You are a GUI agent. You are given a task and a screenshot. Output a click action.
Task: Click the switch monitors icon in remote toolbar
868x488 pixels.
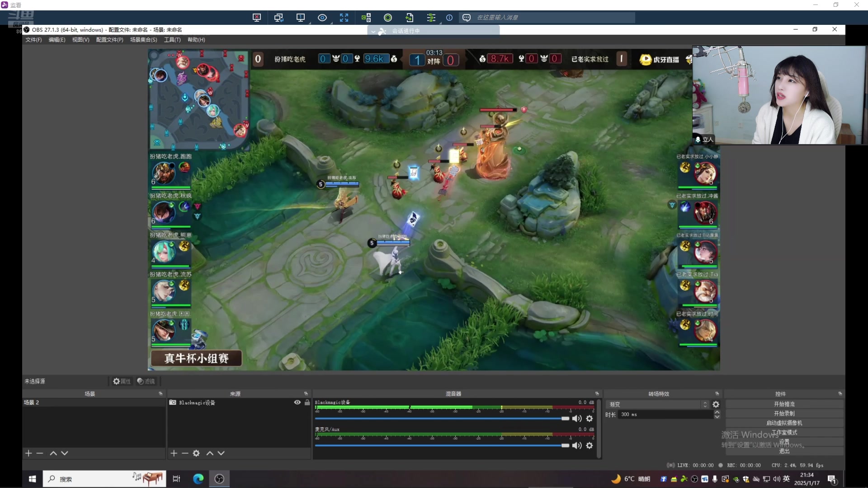tap(278, 18)
